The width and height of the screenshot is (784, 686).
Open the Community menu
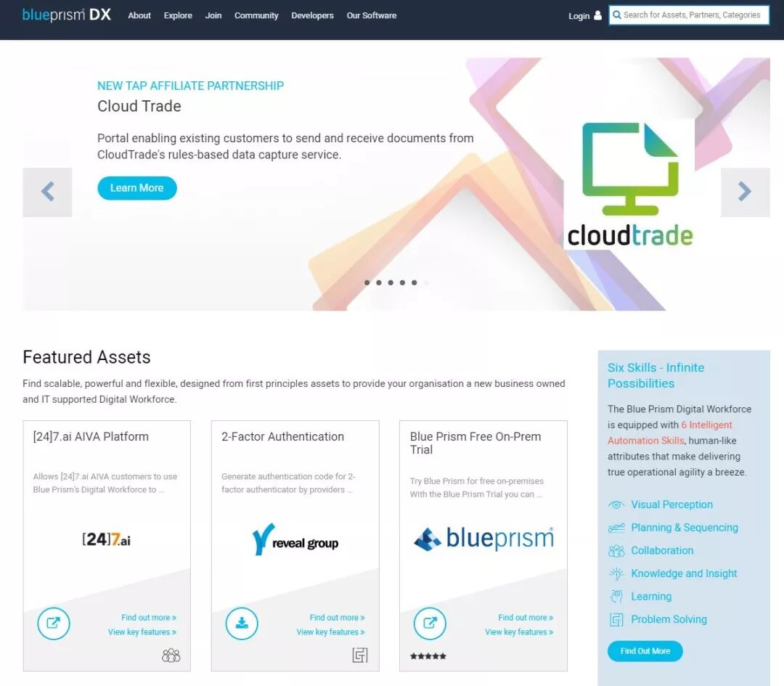click(256, 15)
